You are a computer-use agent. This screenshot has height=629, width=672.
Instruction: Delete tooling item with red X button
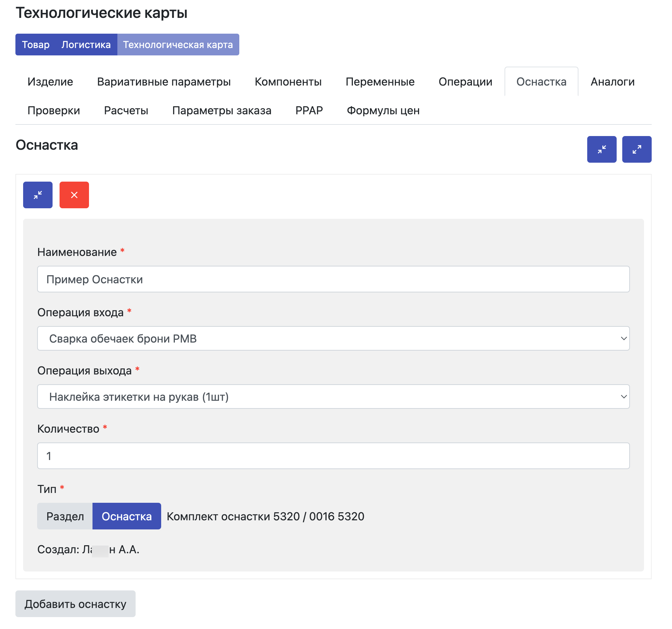[x=74, y=195]
